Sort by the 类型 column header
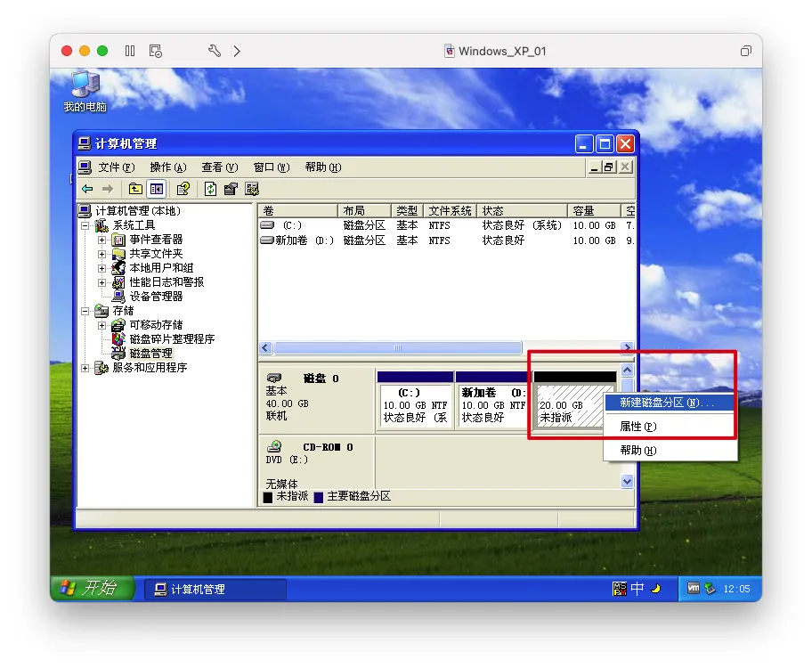The width and height of the screenshot is (812, 668). pyautogui.click(x=408, y=211)
